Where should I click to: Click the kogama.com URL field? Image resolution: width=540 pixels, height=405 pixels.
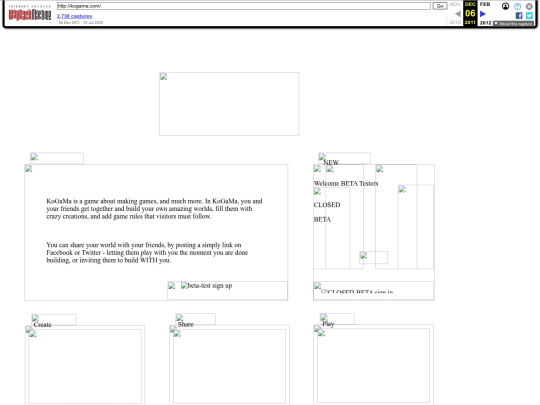243,6
